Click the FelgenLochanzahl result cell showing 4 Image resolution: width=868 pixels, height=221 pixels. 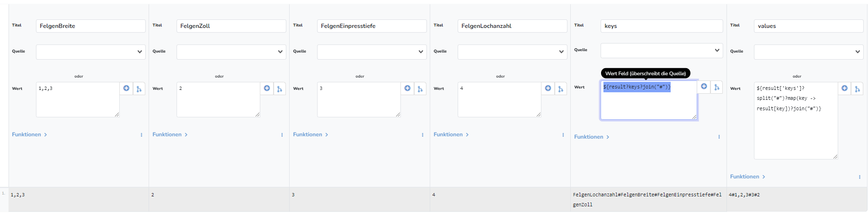(500, 200)
